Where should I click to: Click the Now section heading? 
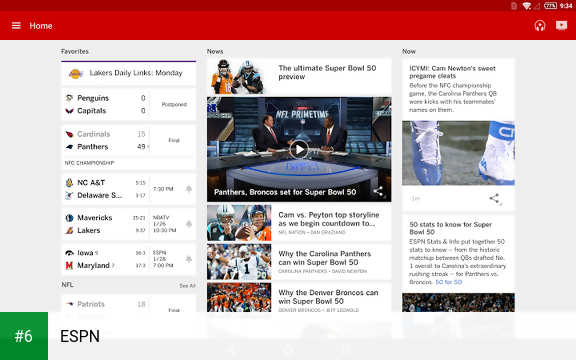pyautogui.click(x=409, y=51)
